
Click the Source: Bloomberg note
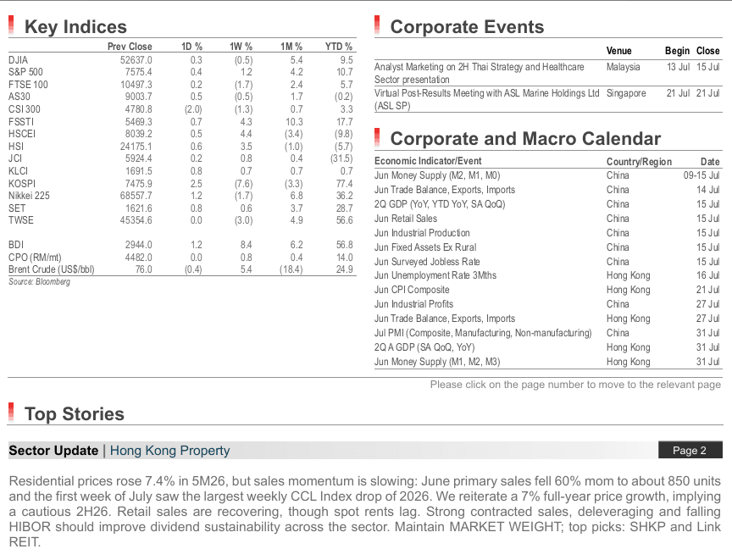click(39, 282)
